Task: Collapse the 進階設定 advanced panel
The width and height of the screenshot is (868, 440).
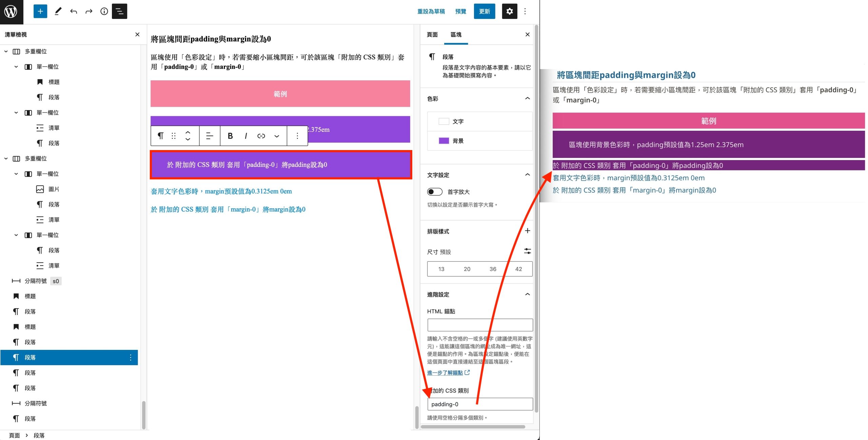Action: pyautogui.click(x=527, y=294)
